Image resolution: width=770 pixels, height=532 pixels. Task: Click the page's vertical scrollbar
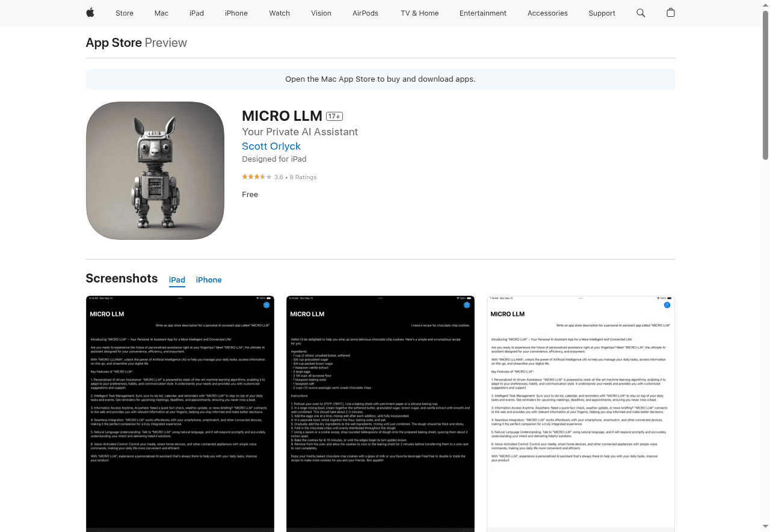765,84
